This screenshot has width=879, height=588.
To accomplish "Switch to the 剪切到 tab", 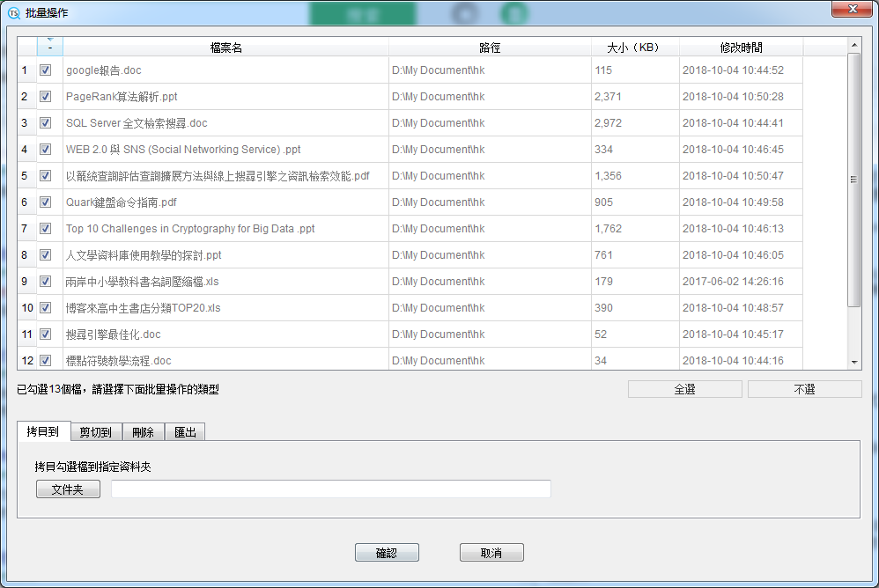I will click(95, 432).
